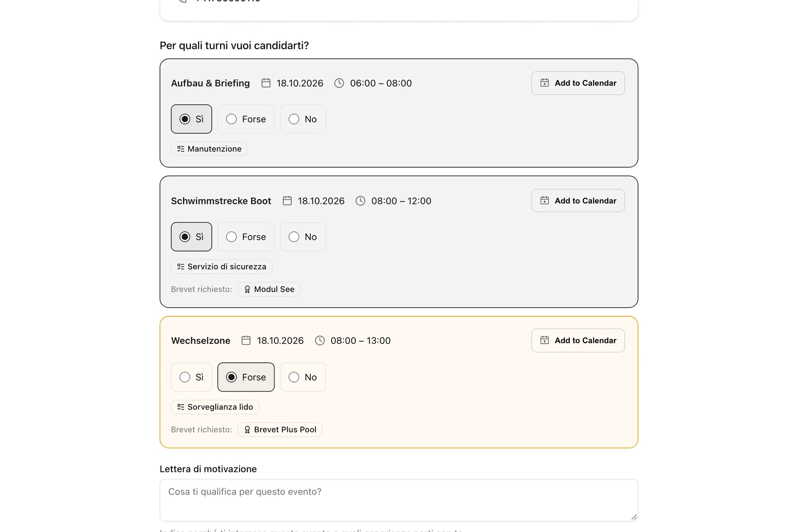This screenshot has height=532, width=798.
Task: Click clock icon beside 08:00 – 13:00
Action: pos(320,340)
